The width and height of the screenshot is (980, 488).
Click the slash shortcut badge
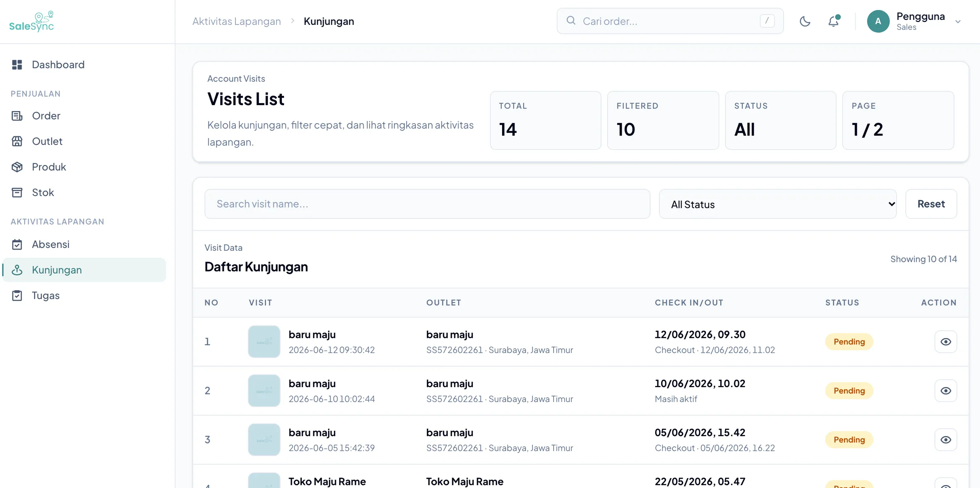pyautogui.click(x=767, y=21)
